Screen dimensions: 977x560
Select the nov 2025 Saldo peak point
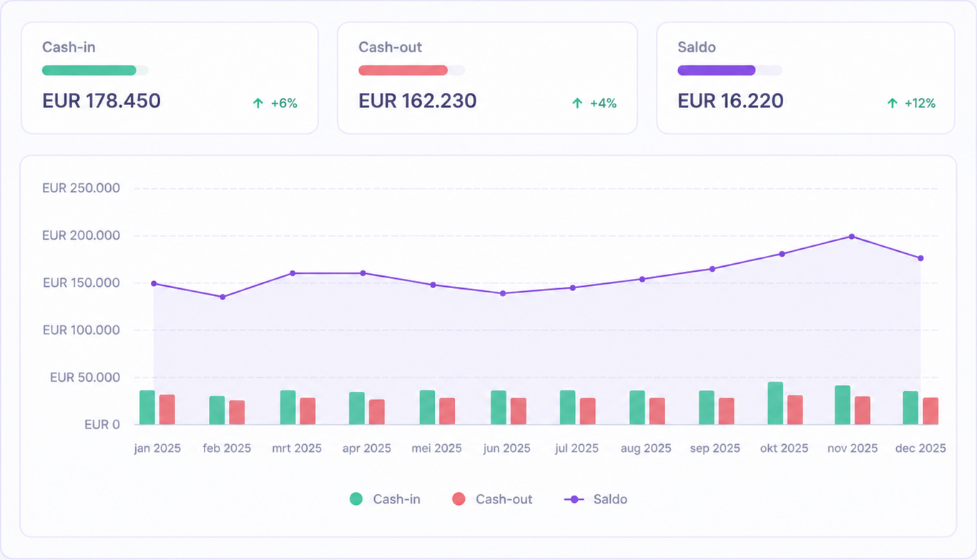tap(851, 236)
